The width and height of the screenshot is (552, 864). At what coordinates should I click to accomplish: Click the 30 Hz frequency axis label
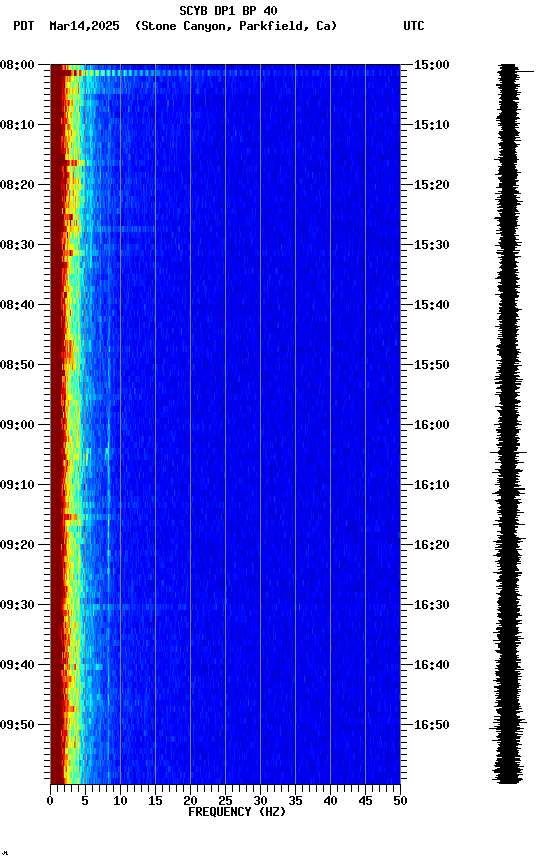(260, 801)
